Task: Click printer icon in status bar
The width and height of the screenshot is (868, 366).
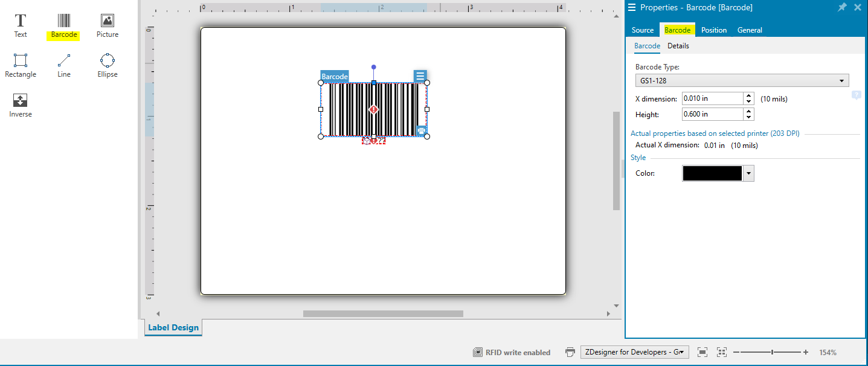Action: [x=570, y=352]
